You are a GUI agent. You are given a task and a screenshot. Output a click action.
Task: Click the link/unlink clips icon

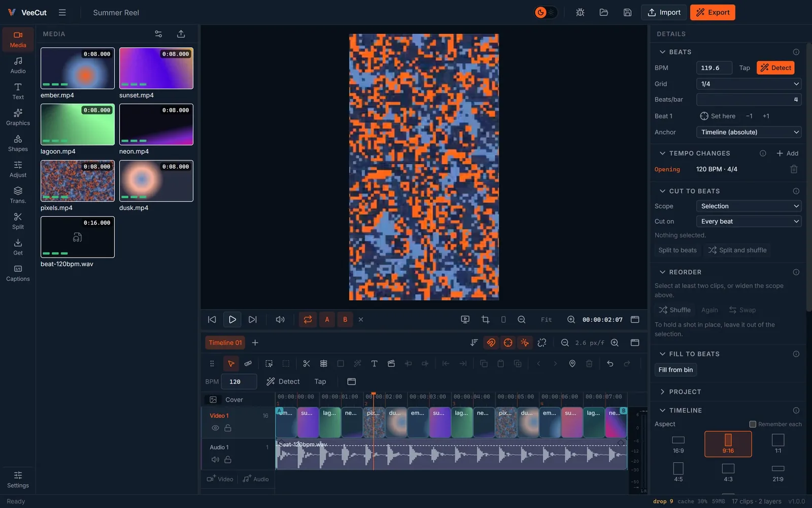click(542, 343)
